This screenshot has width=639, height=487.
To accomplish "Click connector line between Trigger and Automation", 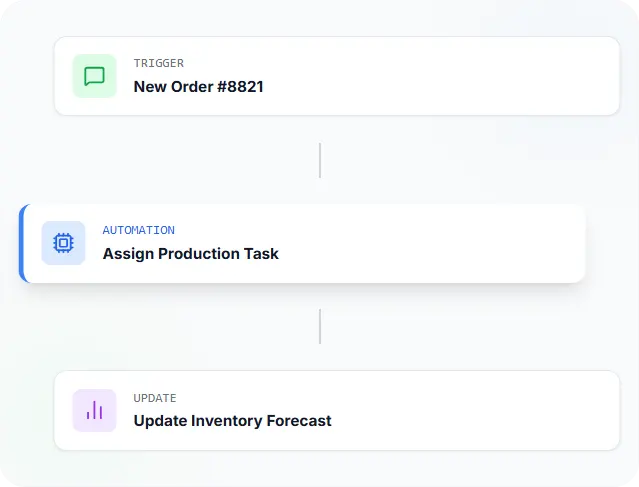I will click(320, 160).
